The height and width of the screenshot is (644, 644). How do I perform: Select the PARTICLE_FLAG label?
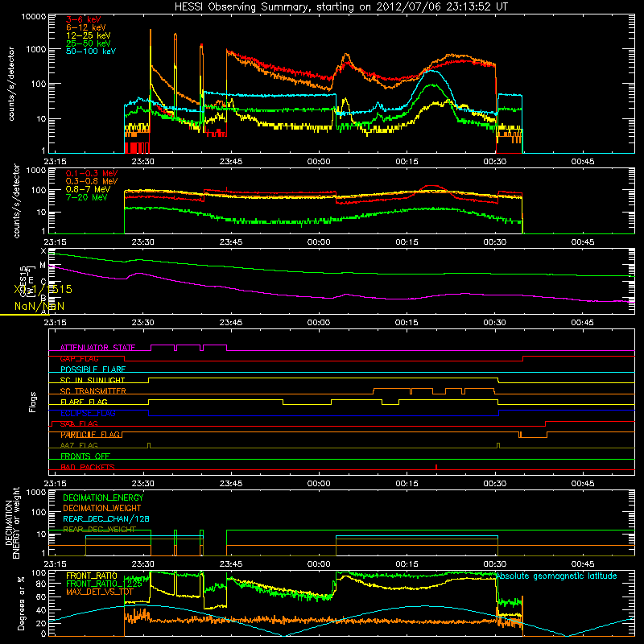coord(90,435)
